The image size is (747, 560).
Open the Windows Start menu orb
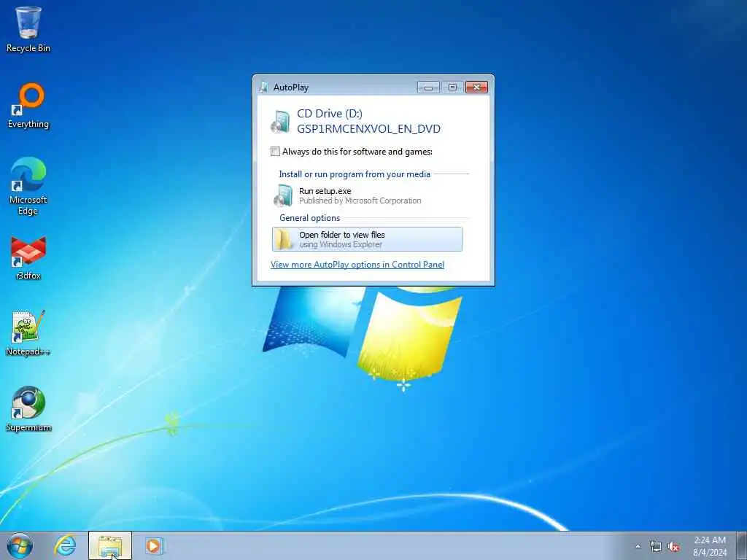(20, 545)
